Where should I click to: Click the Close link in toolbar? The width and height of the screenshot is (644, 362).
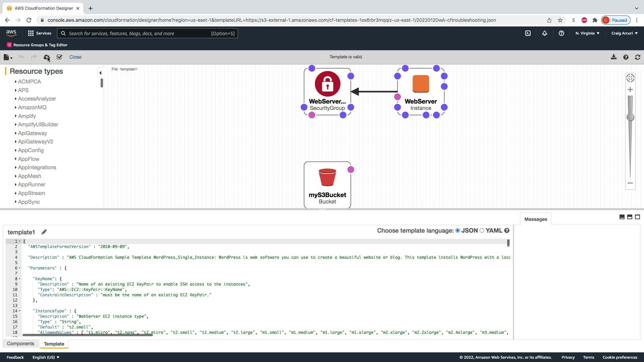click(x=75, y=57)
